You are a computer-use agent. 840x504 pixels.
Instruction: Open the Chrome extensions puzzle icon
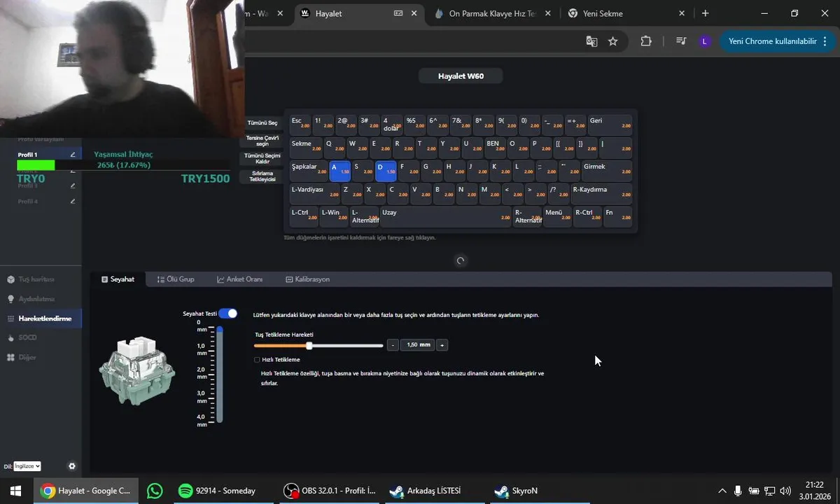pyautogui.click(x=646, y=41)
